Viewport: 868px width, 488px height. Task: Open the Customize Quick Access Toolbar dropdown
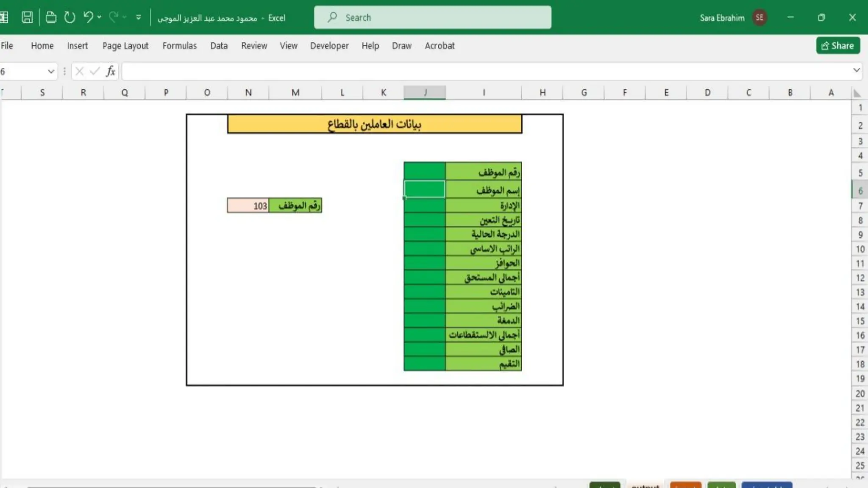(138, 17)
